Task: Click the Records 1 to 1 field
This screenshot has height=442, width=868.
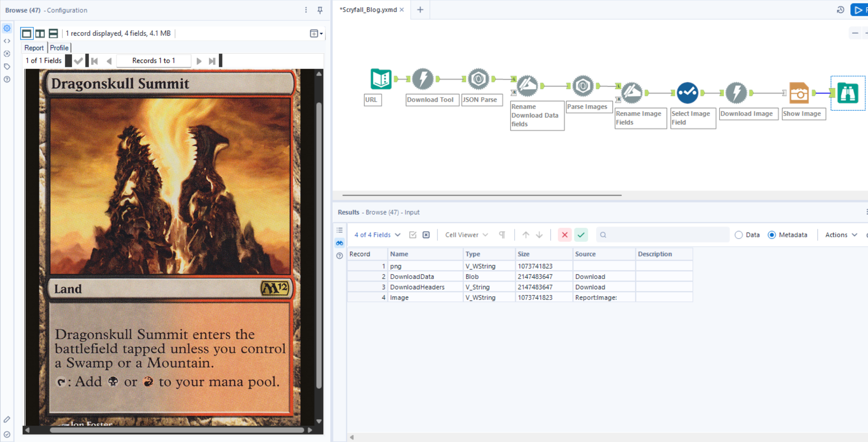Action: [x=154, y=61]
